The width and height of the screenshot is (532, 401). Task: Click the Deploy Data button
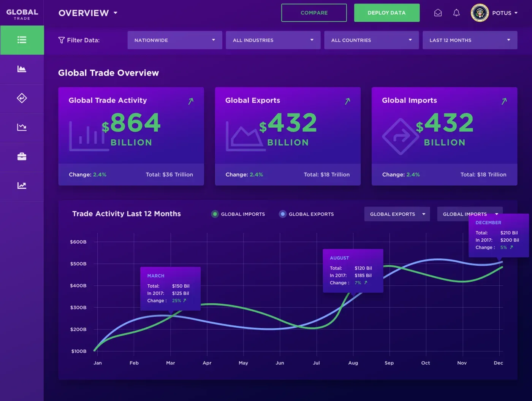[387, 13]
